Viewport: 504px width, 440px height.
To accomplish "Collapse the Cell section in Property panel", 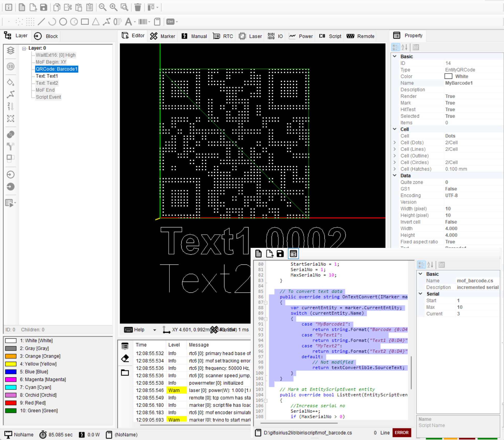I will [x=395, y=129].
